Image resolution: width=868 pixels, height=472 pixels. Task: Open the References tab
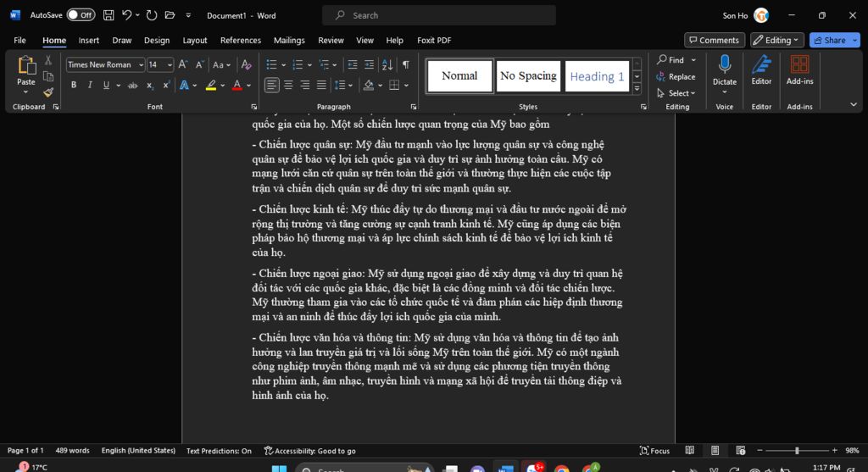click(240, 40)
